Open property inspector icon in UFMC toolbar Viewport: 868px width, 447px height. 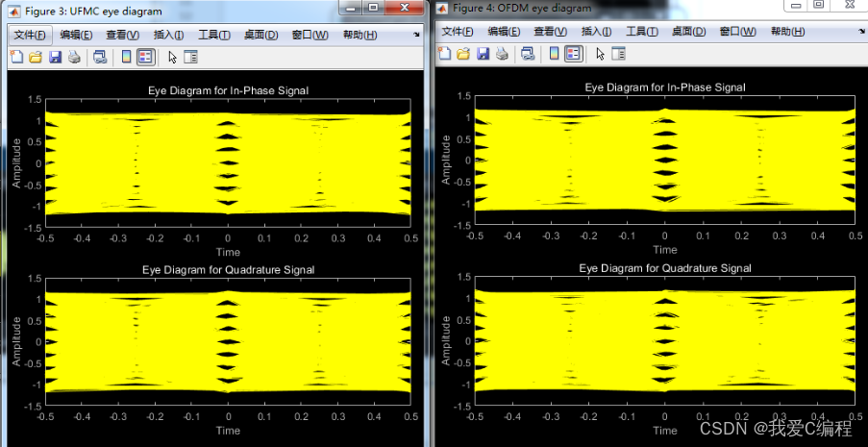pos(190,57)
